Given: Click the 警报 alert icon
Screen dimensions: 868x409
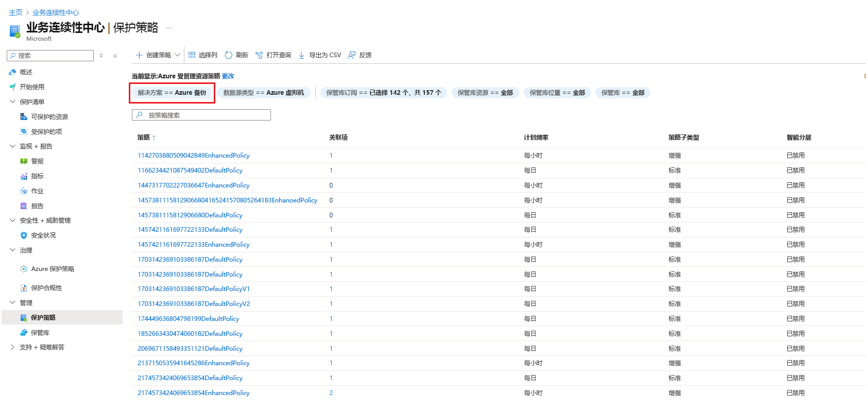Looking at the screenshot, I should (x=24, y=161).
